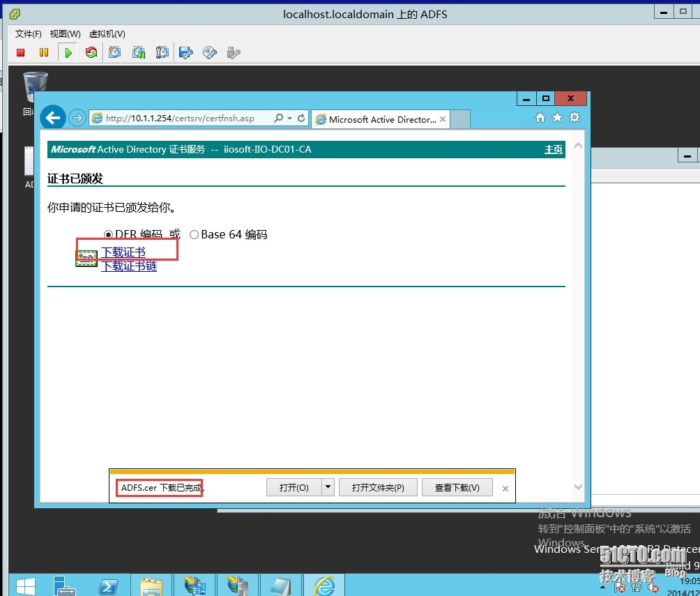
Task: Click the page scrollbar up arrow
Action: click(578, 146)
